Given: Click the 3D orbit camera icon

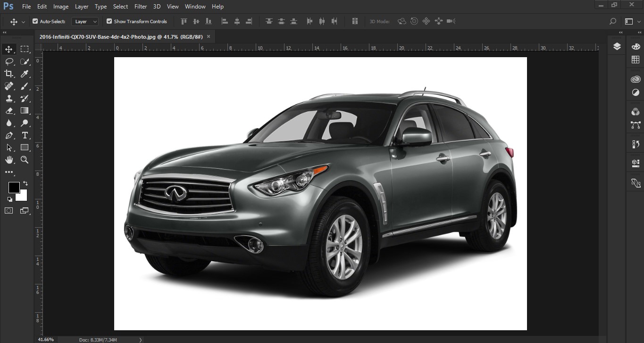Looking at the screenshot, I should tap(402, 21).
